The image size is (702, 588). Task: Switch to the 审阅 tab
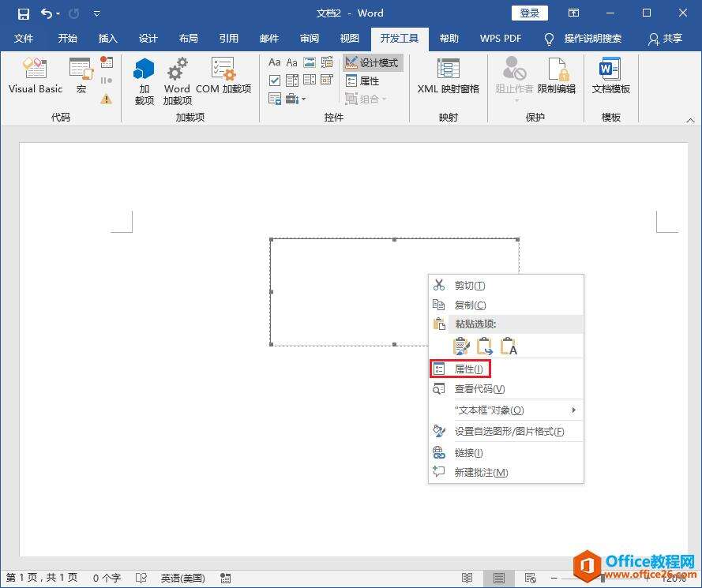(x=310, y=39)
